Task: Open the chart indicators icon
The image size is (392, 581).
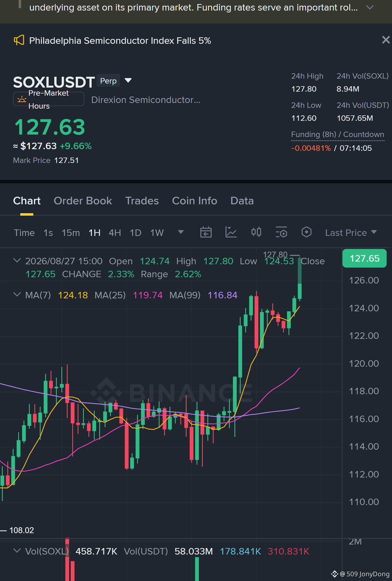Action: click(231, 232)
